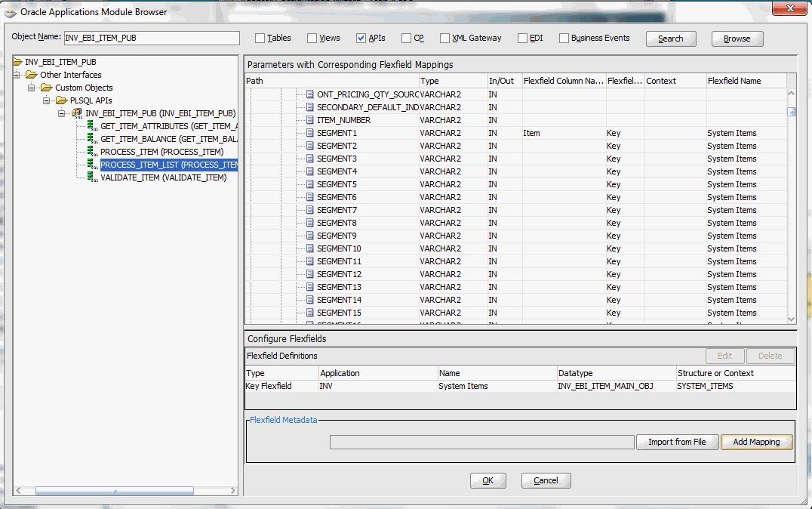This screenshot has height=509, width=812.
Task: Click the INV_EBI_ITEM_PUB package icon in tree
Action: tap(77, 113)
